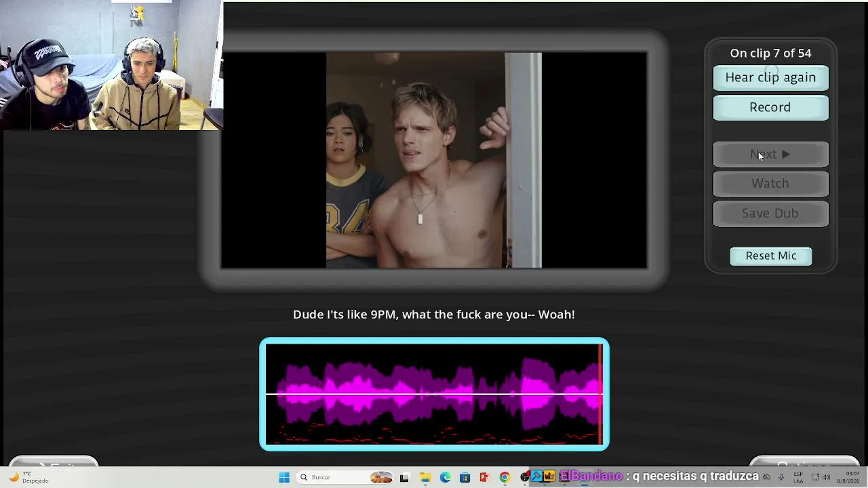The image size is (868, 488).
Task: Open Google Chrome from the taskbar
Action: pos(505,477)
